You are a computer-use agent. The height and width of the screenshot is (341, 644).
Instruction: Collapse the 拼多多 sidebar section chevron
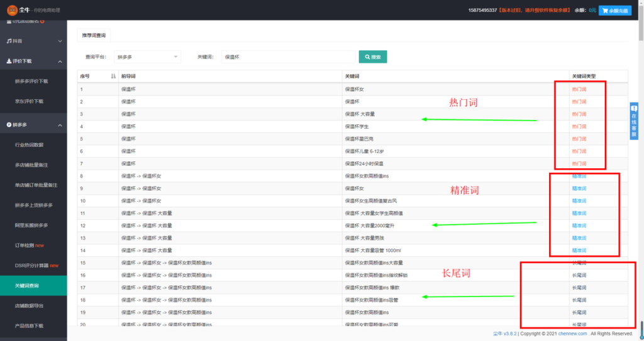(x=60, y=125)
